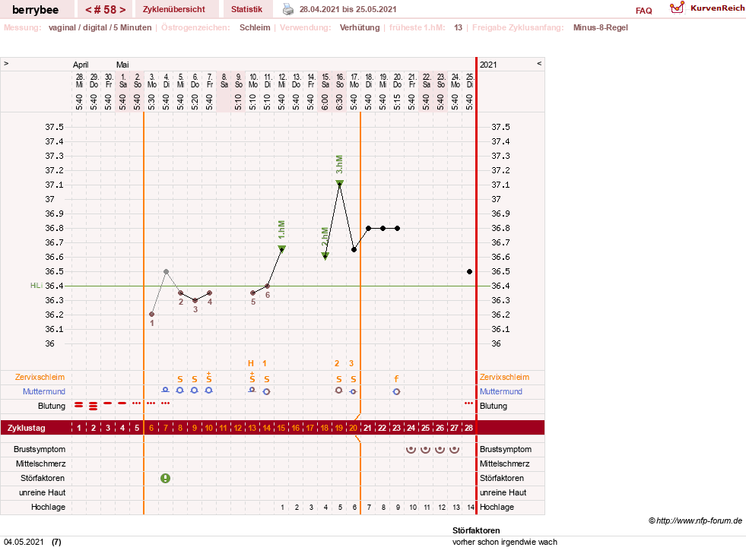Click the heavy bleeding mark on cycle day 1

pyautogui.click(x=78, y=405)
